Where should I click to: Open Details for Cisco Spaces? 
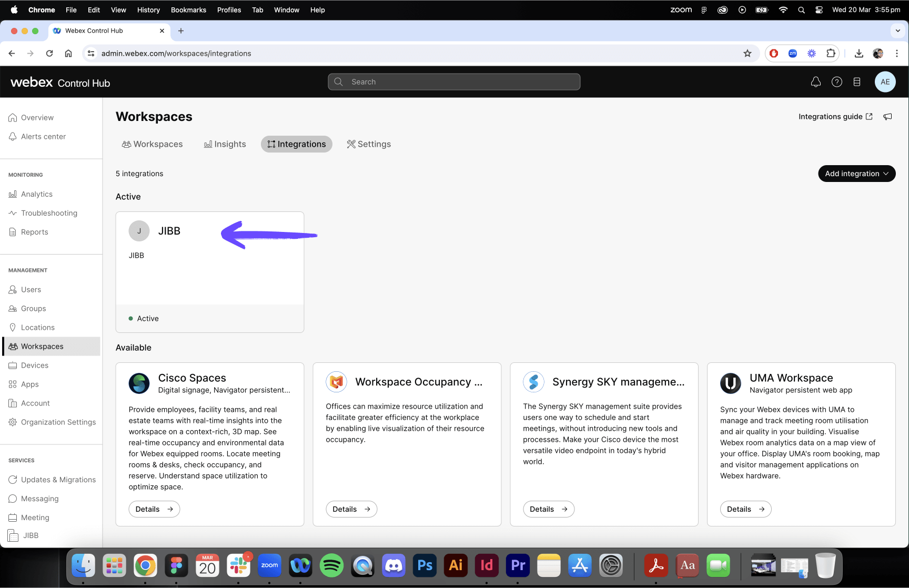(154, 509)
